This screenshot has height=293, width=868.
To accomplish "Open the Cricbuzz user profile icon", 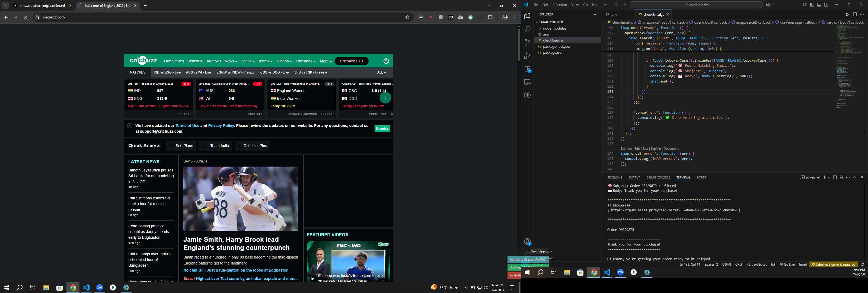I will 386,61.
